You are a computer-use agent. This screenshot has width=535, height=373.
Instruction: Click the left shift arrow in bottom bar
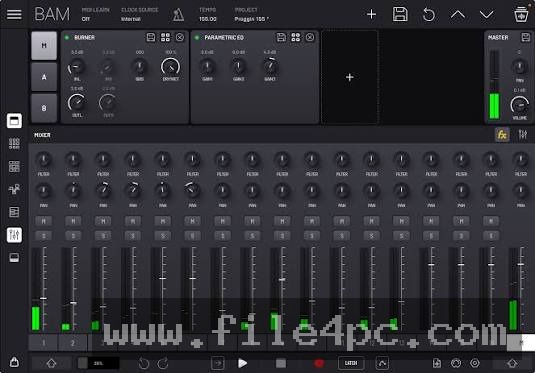tap(51, 363)
